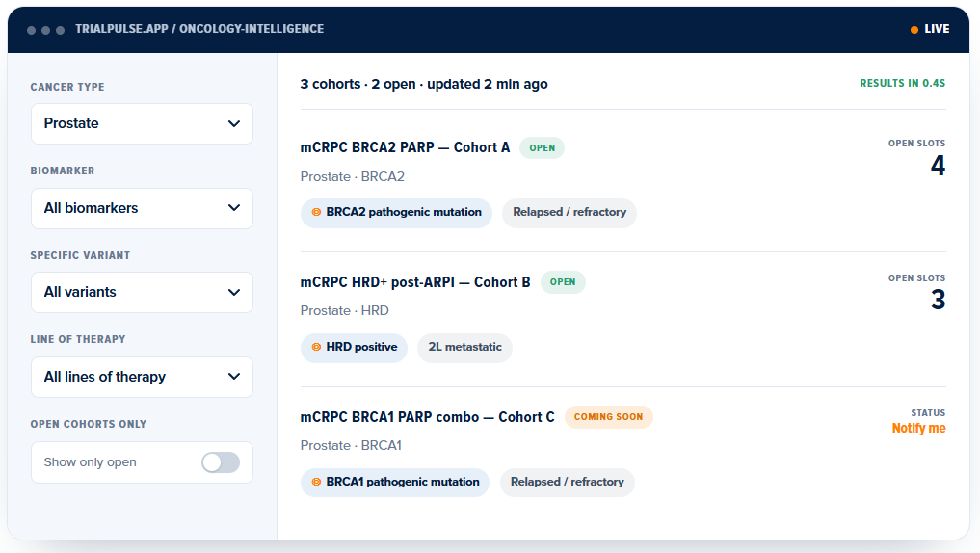Open the mCRPC BRCA1 PARP combo — Cohort C title
980x553 pixels.
tap(428, 417)
